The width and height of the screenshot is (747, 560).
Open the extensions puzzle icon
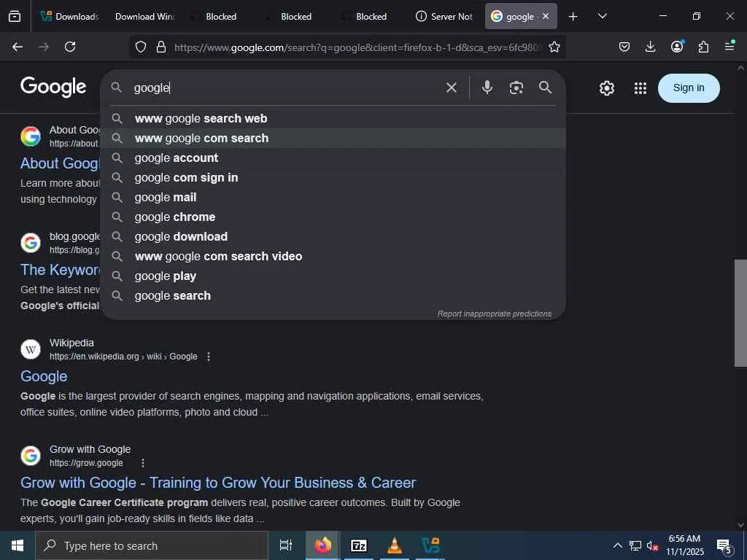pyautogui.click(x=703, y=47)
